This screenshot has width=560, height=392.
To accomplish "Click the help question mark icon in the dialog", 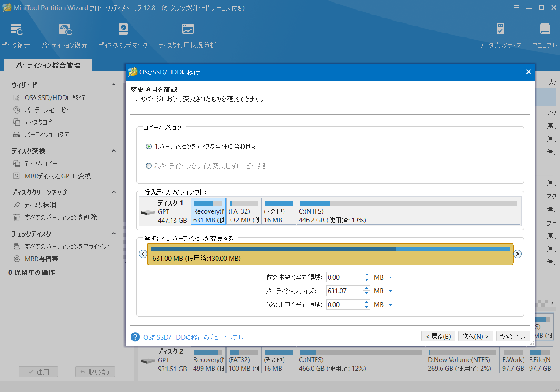I will coord(135,337).
